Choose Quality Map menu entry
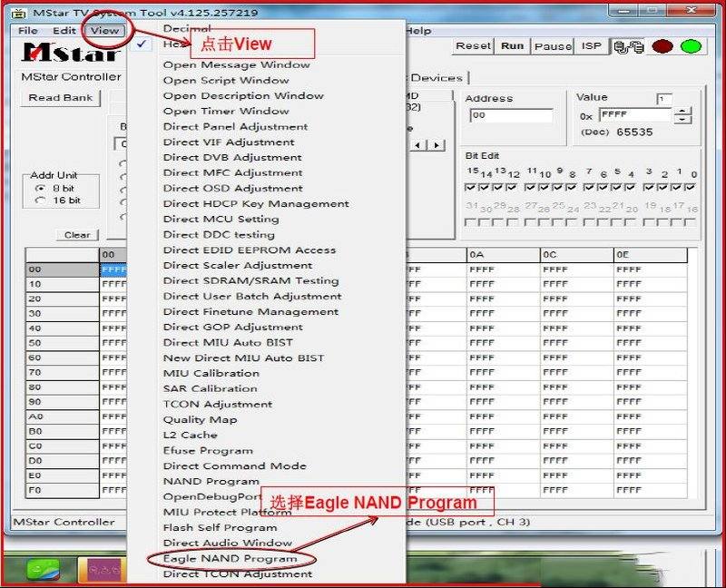Screen dimensions: 726x588 coord(200,419)
